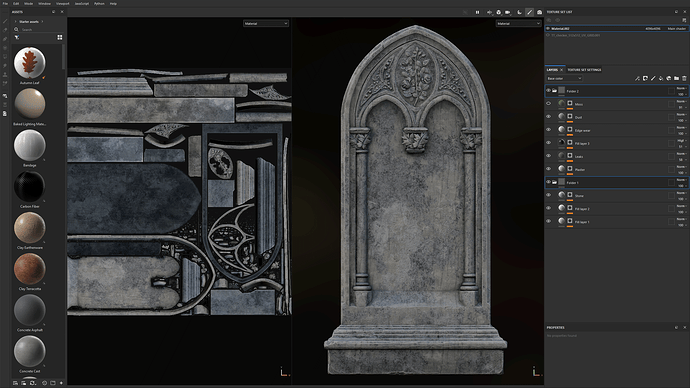Select the Layers tab
The image size is (690, 388).
coord(552,70)
